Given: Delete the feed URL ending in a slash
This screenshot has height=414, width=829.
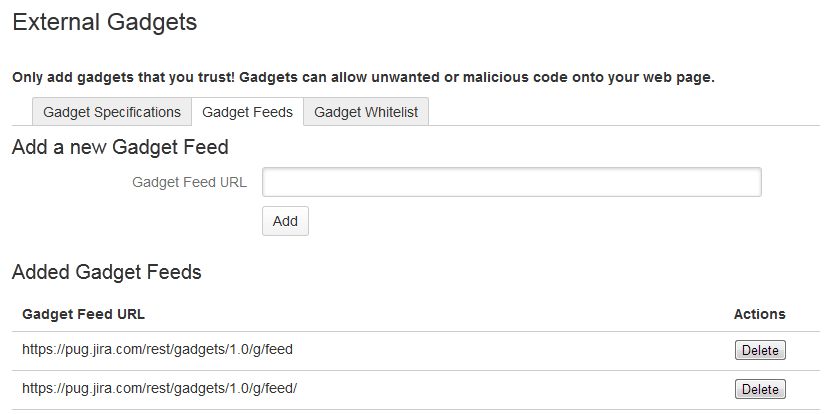Looking at the screenshot, I should [x=760, y=389].
